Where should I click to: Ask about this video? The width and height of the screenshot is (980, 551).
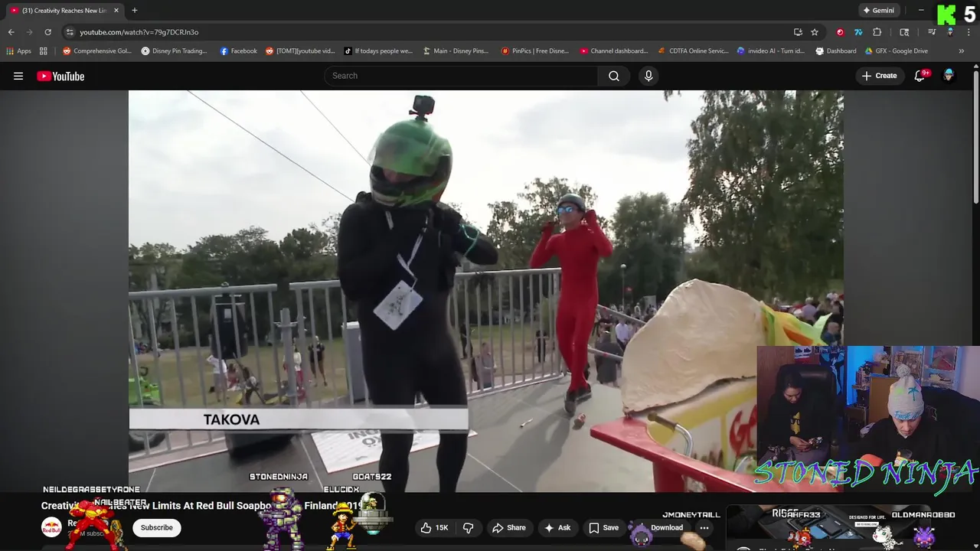click(557, 527)
